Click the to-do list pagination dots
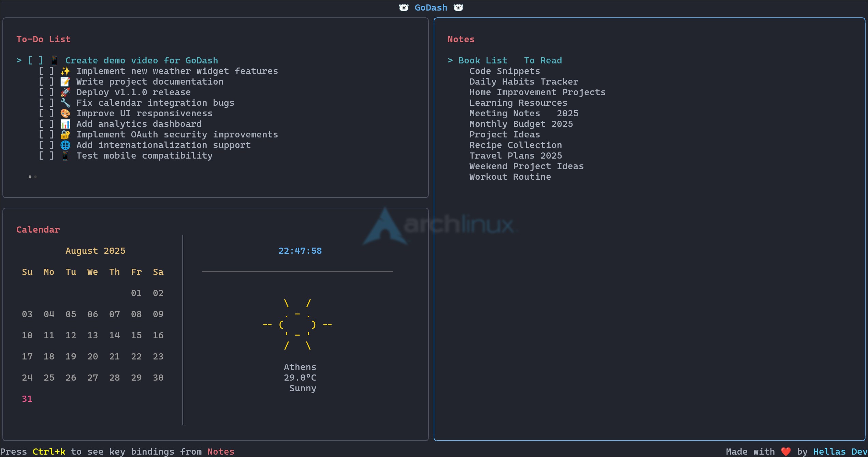The image size is (868, 457). (32, 177)
